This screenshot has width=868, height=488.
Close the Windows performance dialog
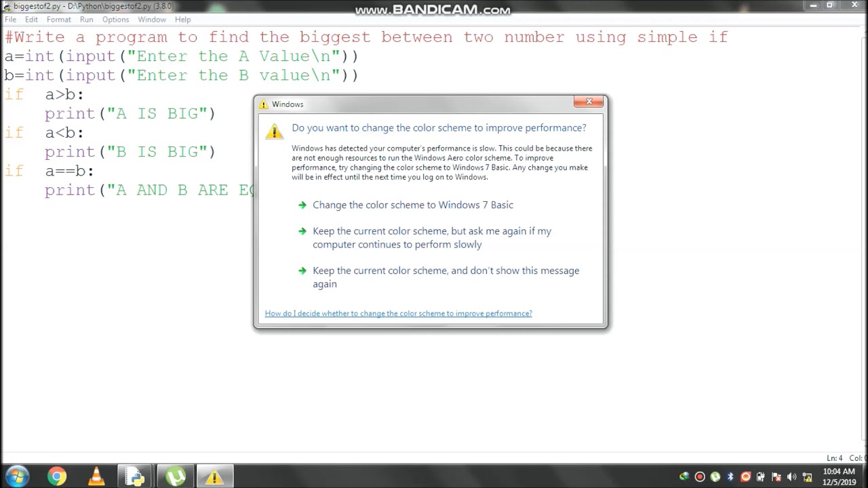click(x=588, y=102)
